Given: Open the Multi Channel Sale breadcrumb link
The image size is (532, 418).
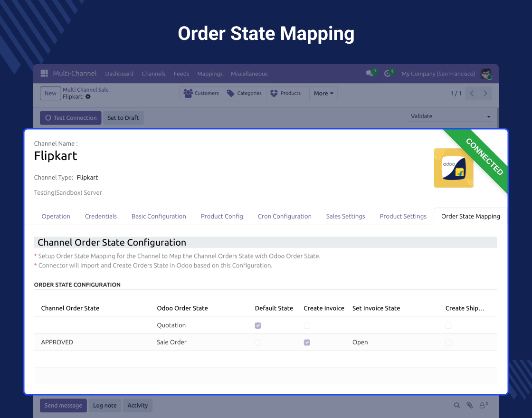Looking at the screenshot, I should point(85,90).
